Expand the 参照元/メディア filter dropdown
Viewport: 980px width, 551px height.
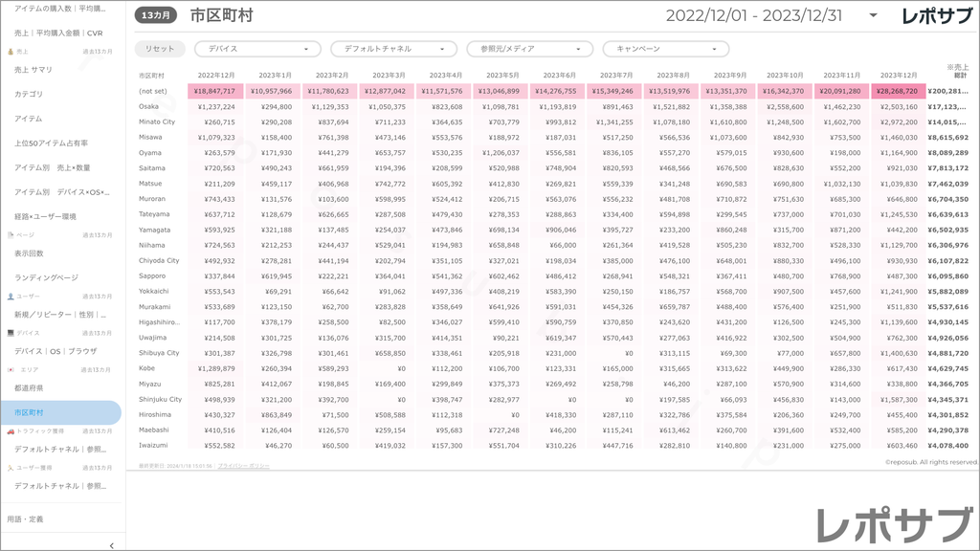pyautogui.click(x=529, y=49)
